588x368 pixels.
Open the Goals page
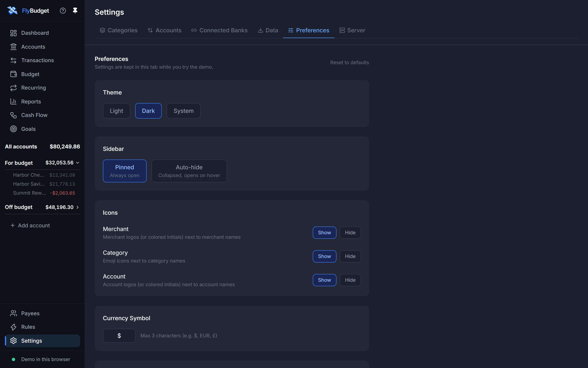(42, 129)
